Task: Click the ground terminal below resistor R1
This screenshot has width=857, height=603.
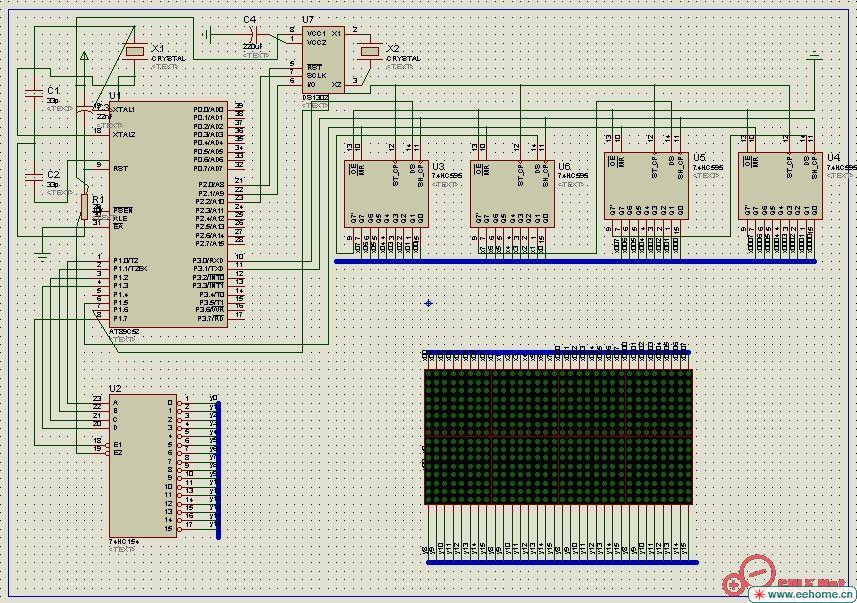Action: (x=42, y=255)
